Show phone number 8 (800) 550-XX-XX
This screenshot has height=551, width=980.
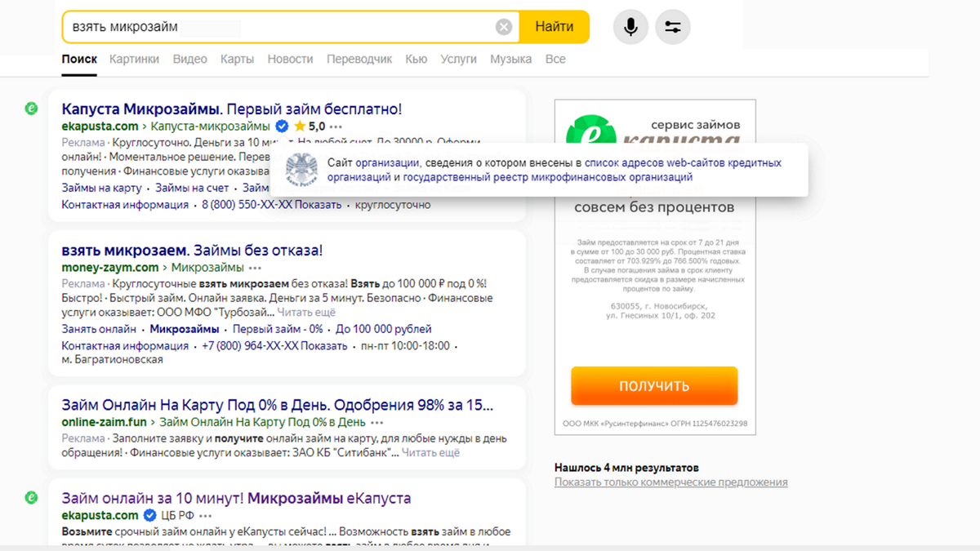point(271,205)
